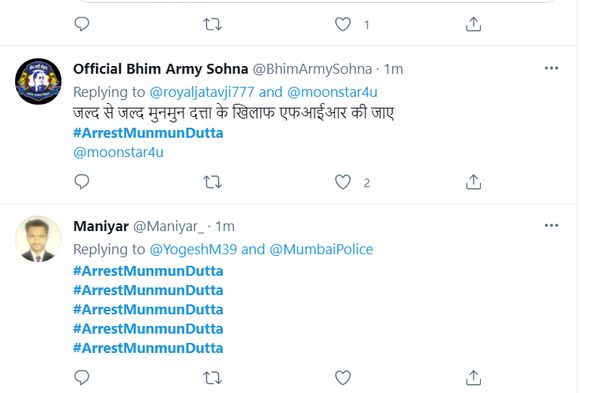
Task: Open #ArrestMunmunDutta hashtag in Bhim Army tweet
Action: (x=148, y=133)
